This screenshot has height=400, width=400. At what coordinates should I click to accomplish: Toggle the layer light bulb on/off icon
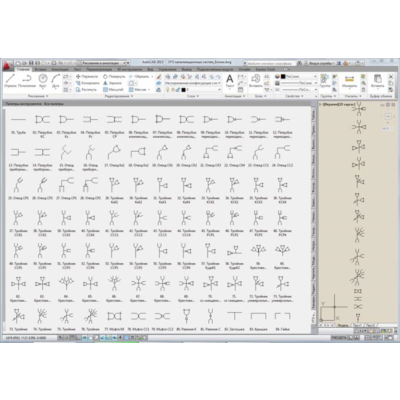168,90
